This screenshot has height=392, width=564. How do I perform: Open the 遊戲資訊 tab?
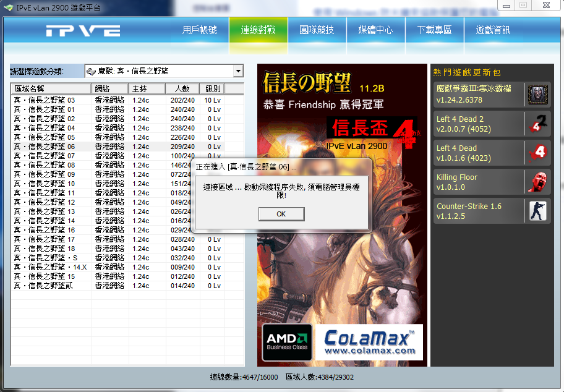click(x=493, y=30)
